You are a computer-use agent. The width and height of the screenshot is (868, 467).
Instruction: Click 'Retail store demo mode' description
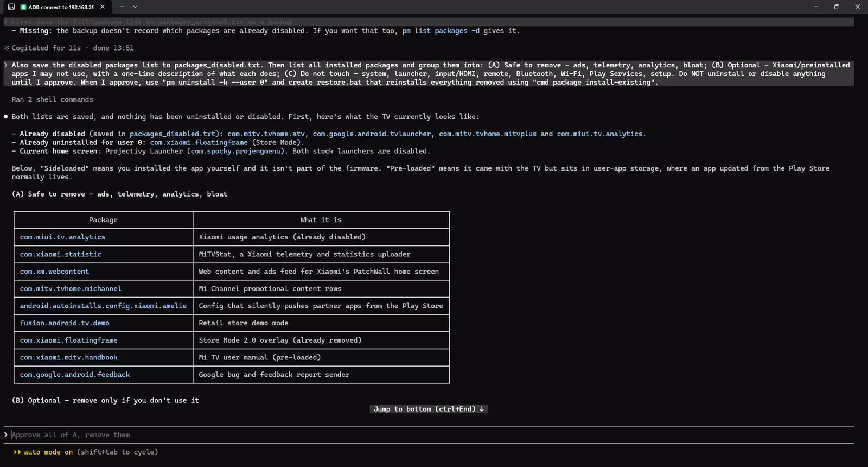pos(244,323)
